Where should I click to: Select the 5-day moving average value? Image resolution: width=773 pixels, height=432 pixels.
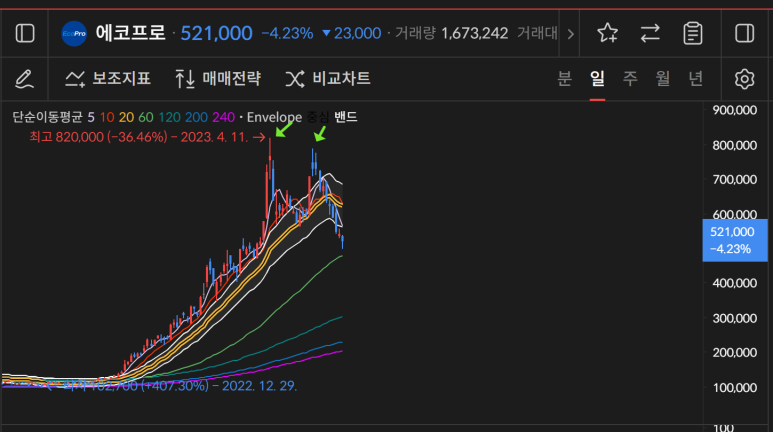click(x=91, y=117)
